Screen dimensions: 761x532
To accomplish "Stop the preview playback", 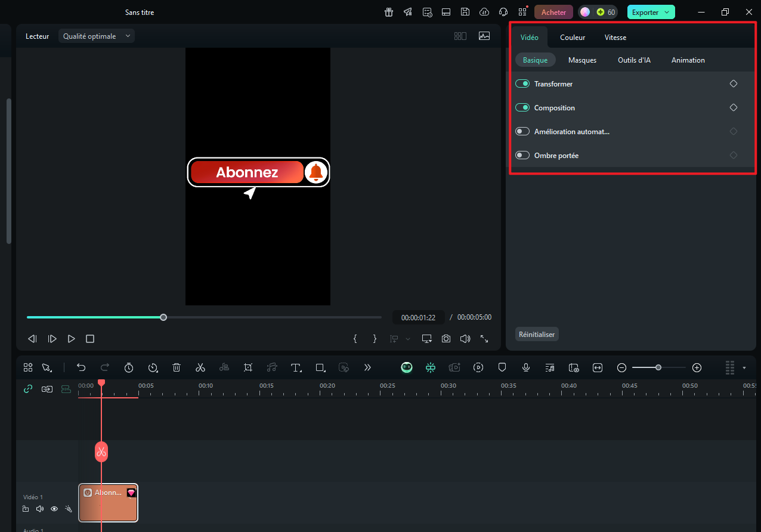I will [90, 339].
